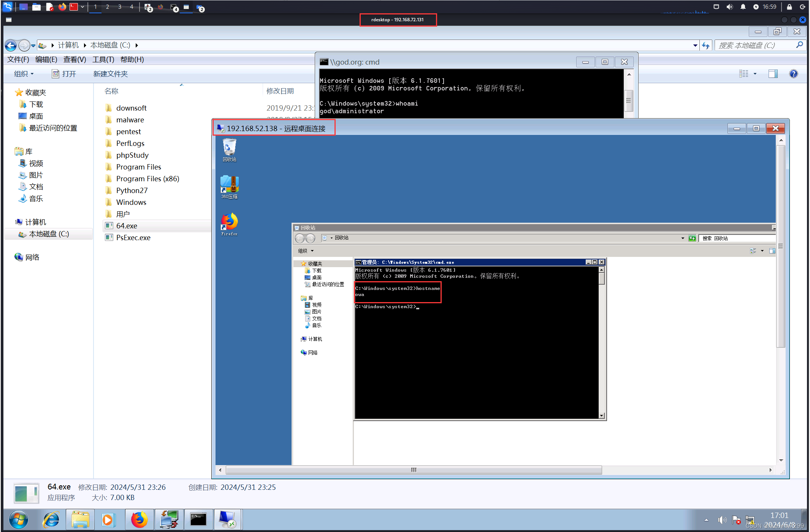Open 360压缩 shortcut on remote desktop

click(x=229, y=187)
